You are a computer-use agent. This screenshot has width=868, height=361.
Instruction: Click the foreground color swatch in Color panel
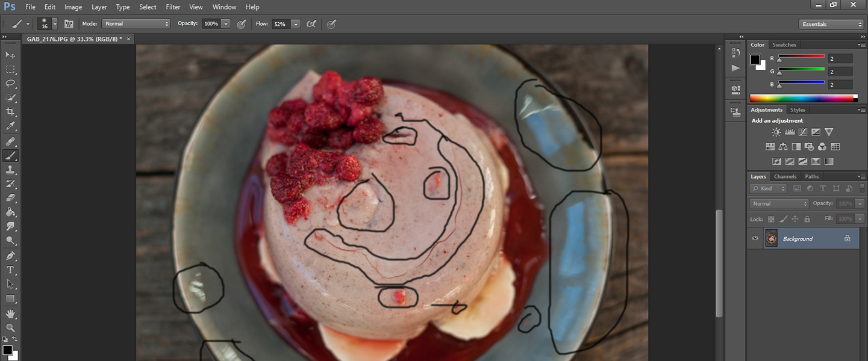755,59
